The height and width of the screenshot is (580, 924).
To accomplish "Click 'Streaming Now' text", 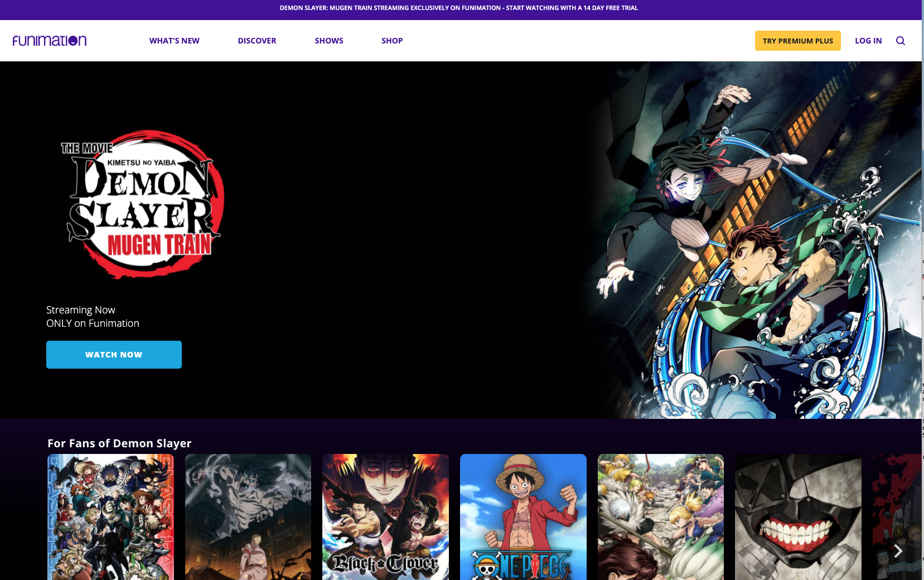I will [x=81, y=310].
